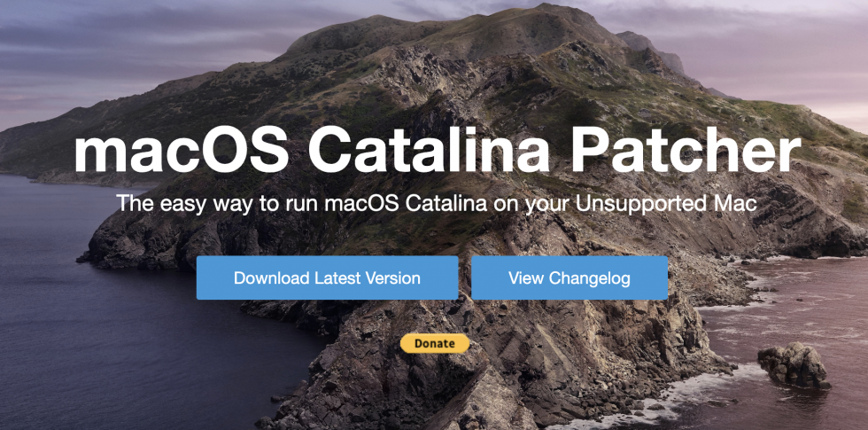Select the macOS Catalina Patcher heading

[x=438, y=152]
